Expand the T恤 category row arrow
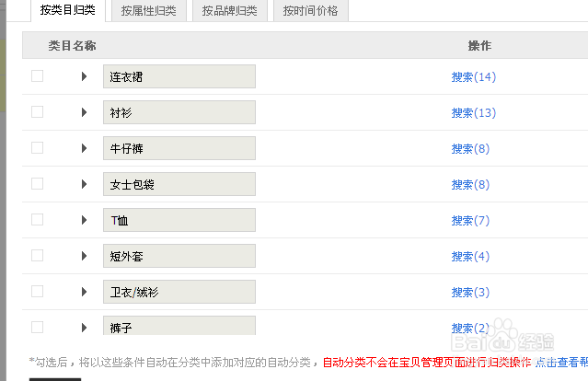 coord(84,220)
